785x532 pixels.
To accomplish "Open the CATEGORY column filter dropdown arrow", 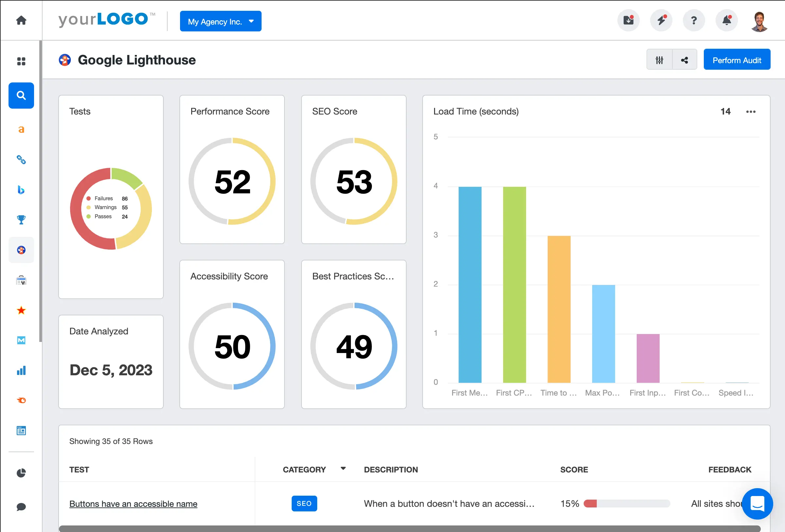I will (x=343, y=469).
